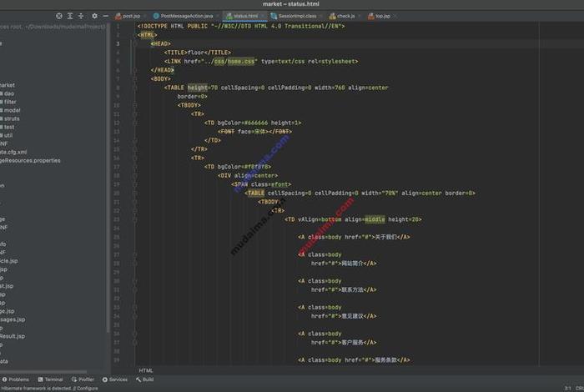Click the Terminal icon in bottom bar
Screen dimensions: 584x392
pos(40,379)
